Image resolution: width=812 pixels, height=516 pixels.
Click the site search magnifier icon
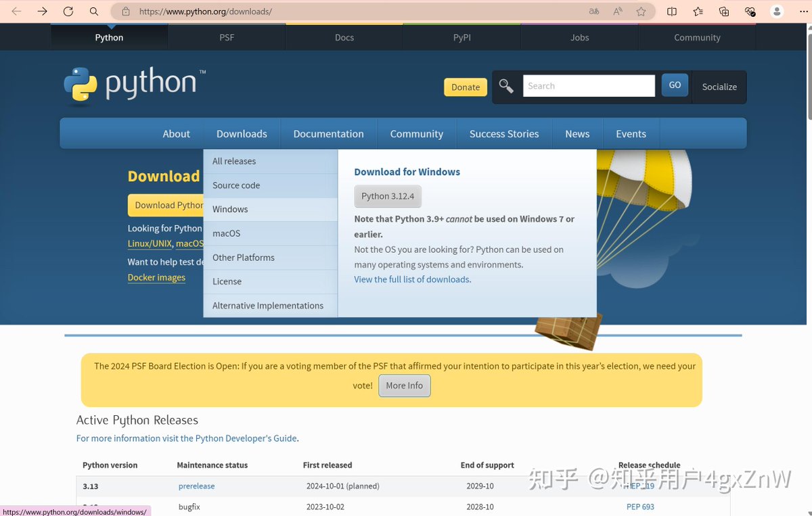click(506, 86)
